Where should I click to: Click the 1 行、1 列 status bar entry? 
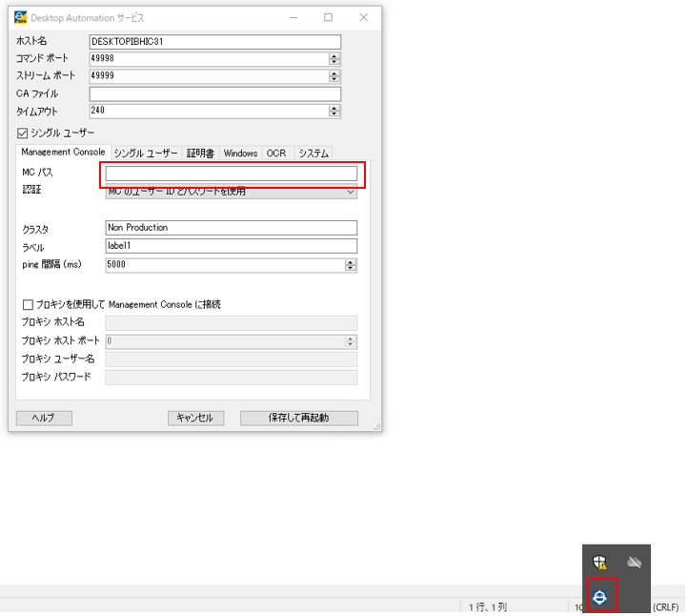pyautogui.click(x=488, y=606)
